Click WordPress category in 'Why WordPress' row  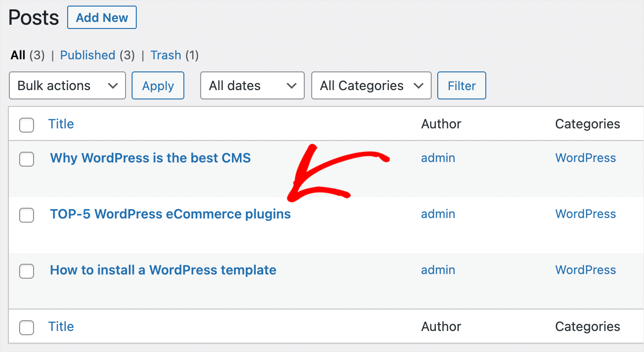pos(585,158)
